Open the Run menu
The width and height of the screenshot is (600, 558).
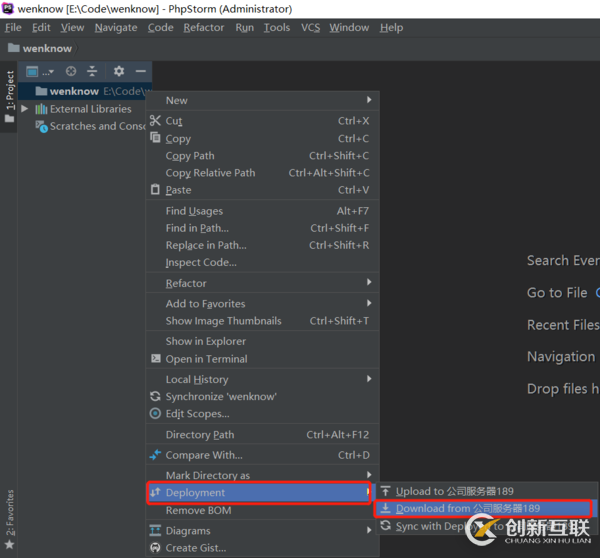click(245, 28)
